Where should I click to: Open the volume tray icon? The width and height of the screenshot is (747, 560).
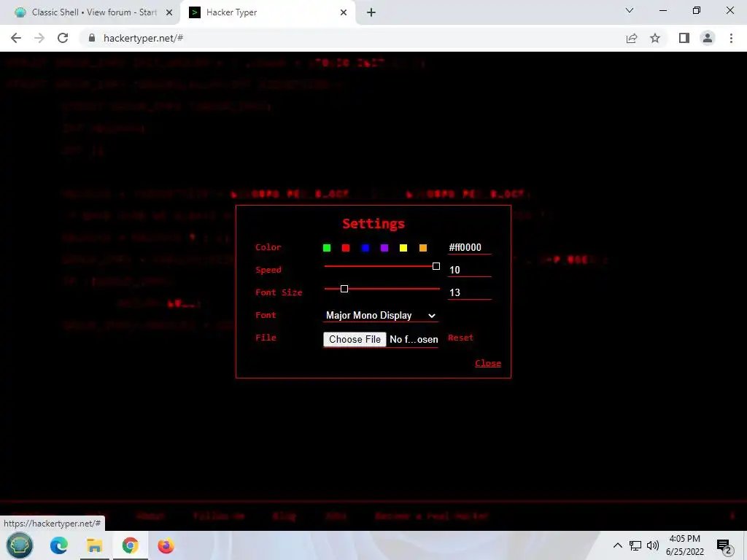653,545
